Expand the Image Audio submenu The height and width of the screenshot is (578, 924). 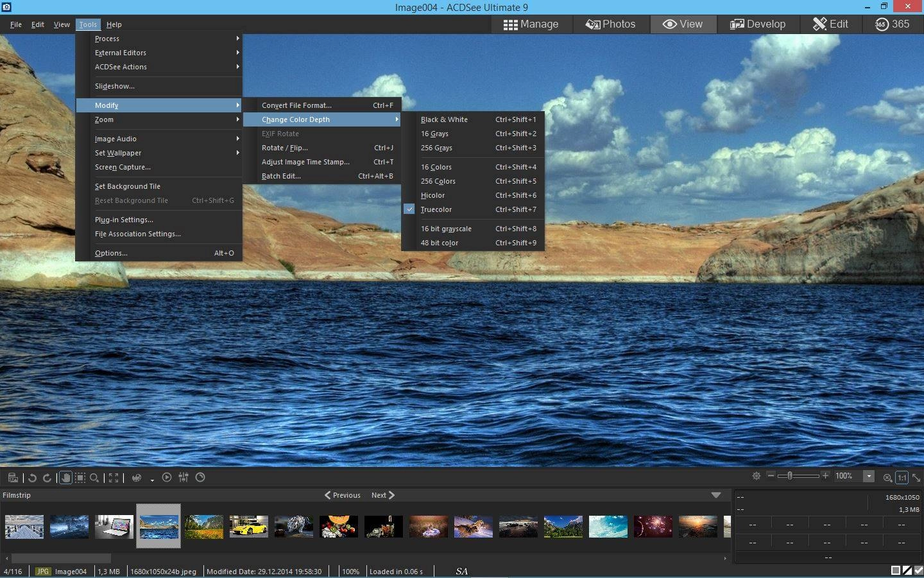pyautogui.click(x=158, y=139)
